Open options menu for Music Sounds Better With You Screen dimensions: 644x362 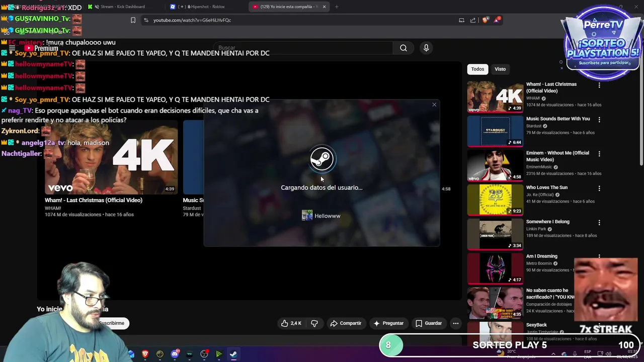click(x=599, y=120)
